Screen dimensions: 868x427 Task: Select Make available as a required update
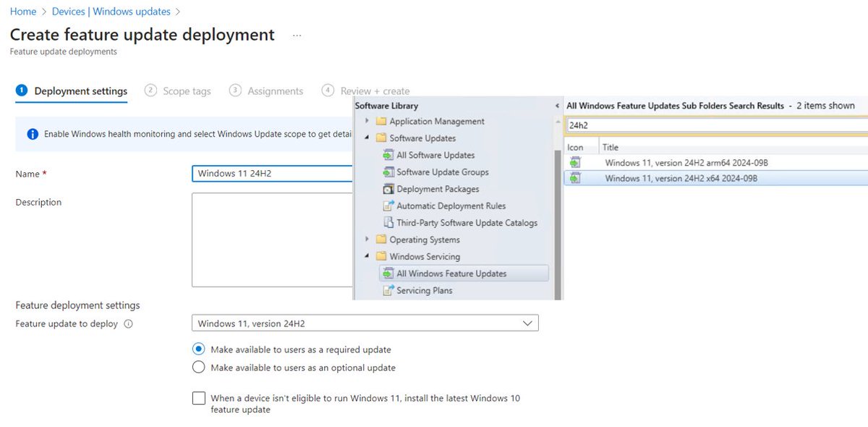pos(199,350)
